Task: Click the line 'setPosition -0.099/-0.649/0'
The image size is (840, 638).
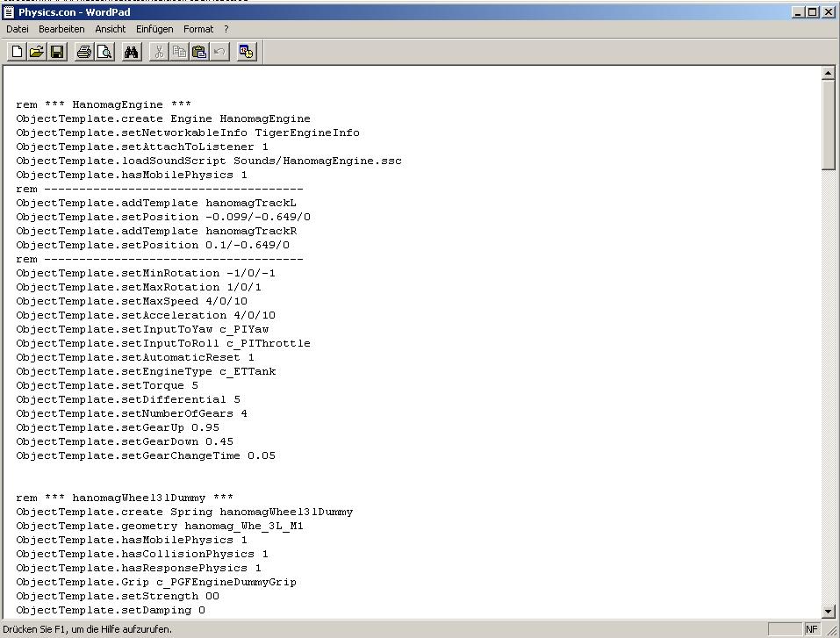Action: (163, 217)
